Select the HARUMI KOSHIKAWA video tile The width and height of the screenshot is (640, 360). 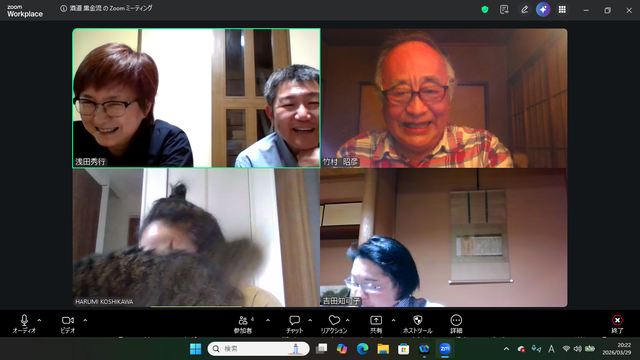tap(196, 238)
